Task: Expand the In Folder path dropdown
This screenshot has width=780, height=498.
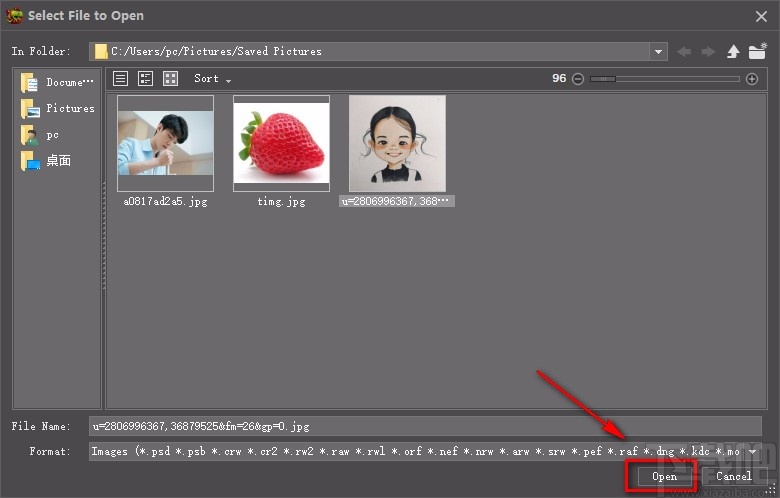Action: pos(658,51)
